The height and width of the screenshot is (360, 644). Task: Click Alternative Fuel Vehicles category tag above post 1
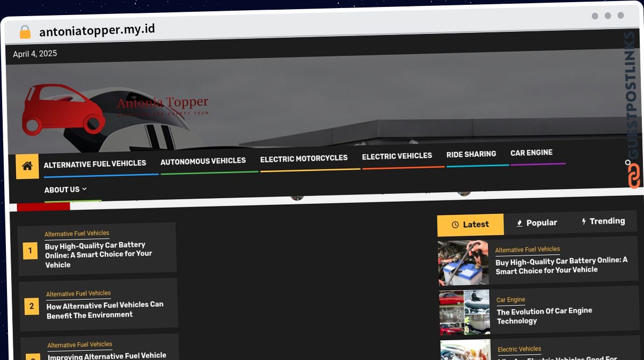(77, 234)
